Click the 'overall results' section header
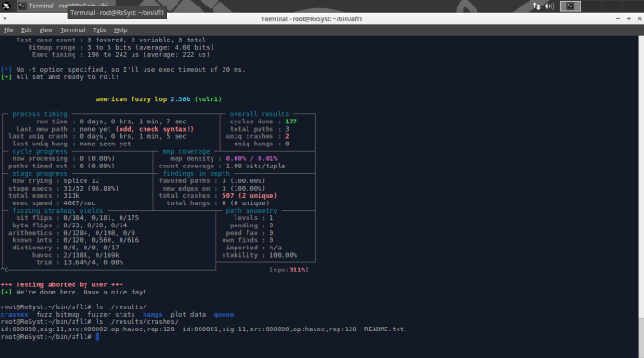644x358 pixels. click(x=259, y=114)
